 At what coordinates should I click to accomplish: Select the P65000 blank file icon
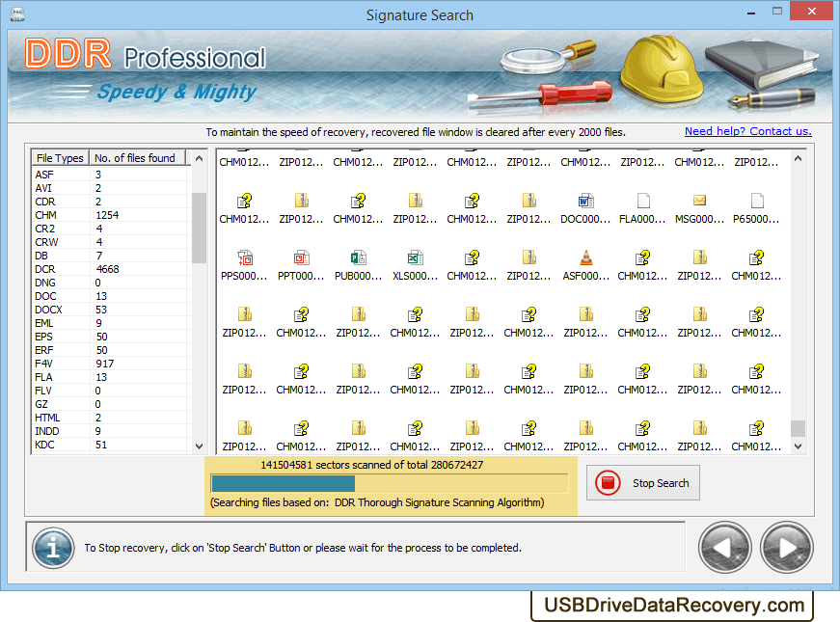[756, 201]
